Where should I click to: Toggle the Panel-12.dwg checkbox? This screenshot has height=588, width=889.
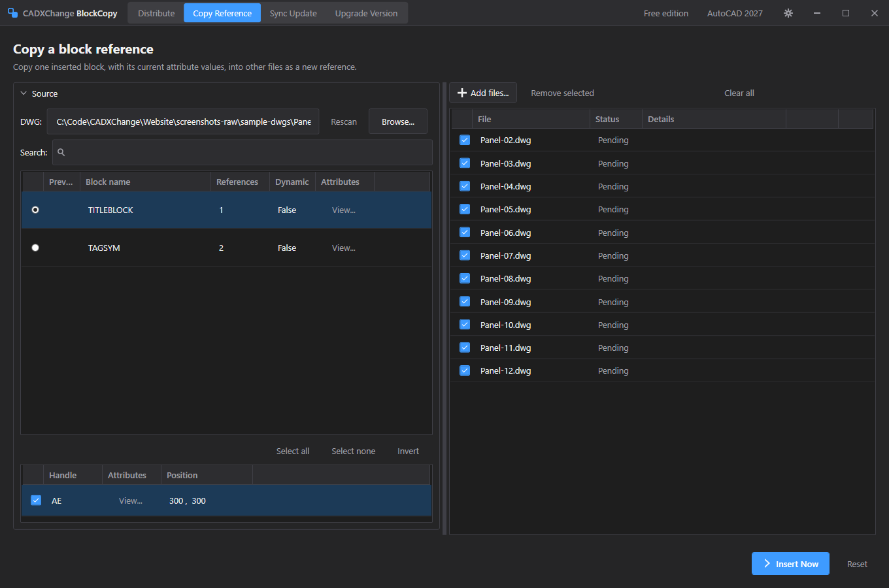click(x=465, y=370)
